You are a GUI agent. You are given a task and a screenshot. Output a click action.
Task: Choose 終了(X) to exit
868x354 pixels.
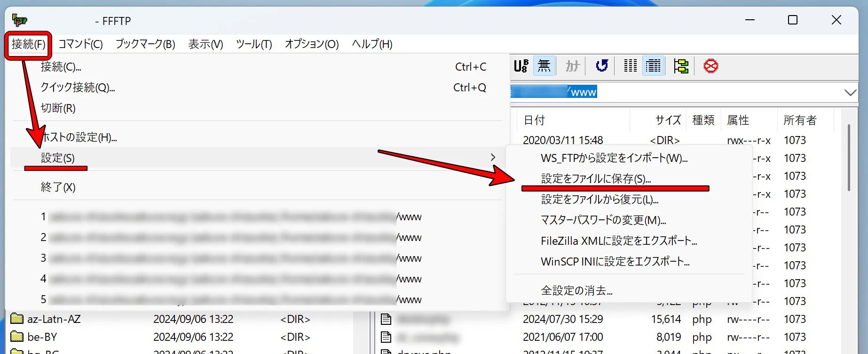point(258,187)
